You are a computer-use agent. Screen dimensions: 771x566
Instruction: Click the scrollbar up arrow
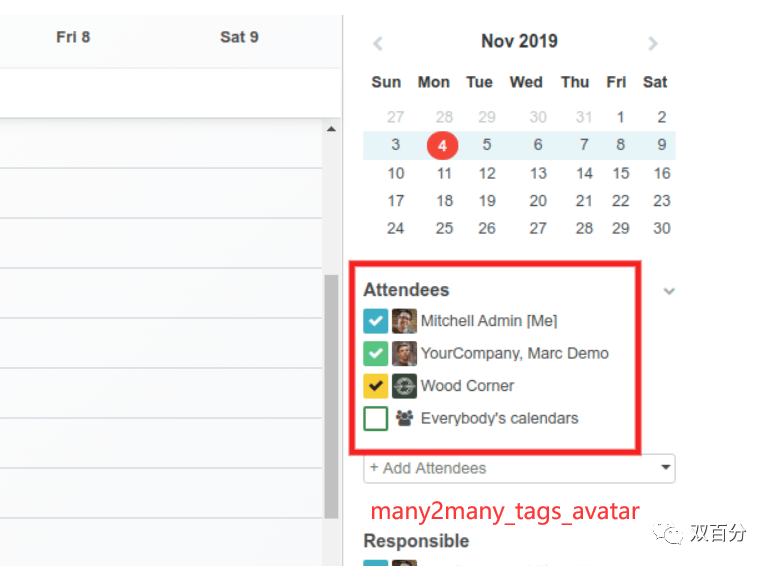click(331, 129)
